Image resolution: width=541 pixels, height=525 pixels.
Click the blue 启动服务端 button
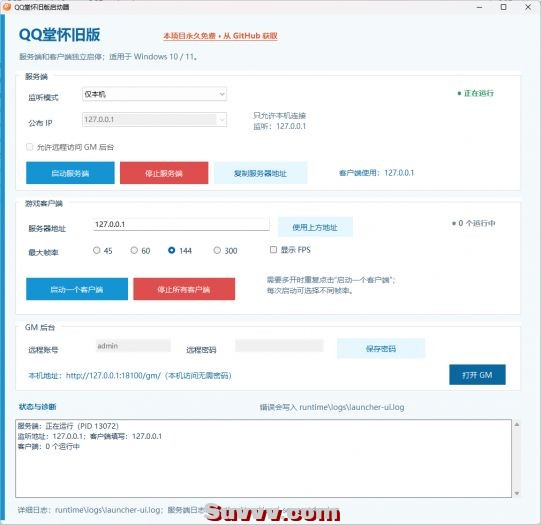tap(70, 173)
